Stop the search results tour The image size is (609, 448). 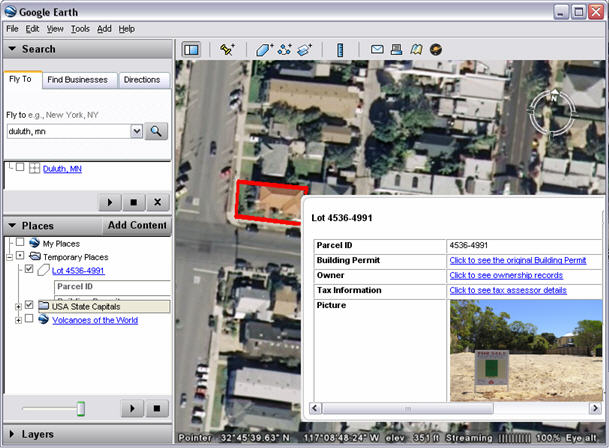pos(134,202)
